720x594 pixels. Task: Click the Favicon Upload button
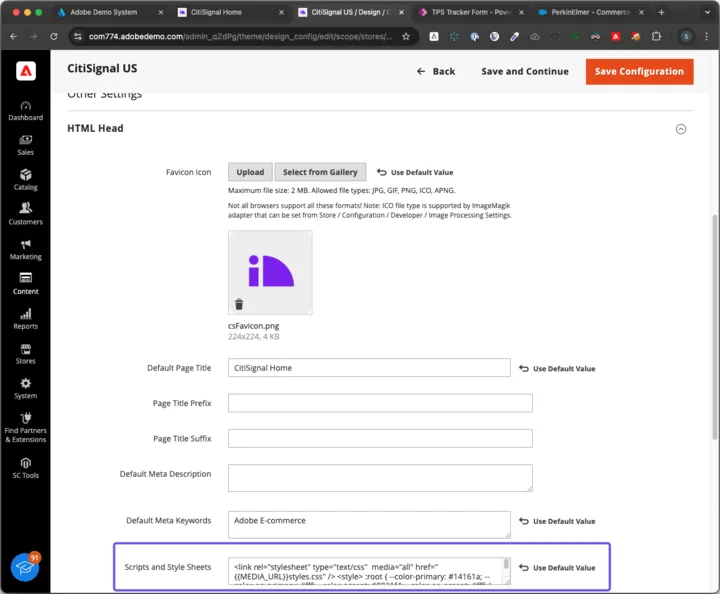point(250,172)
